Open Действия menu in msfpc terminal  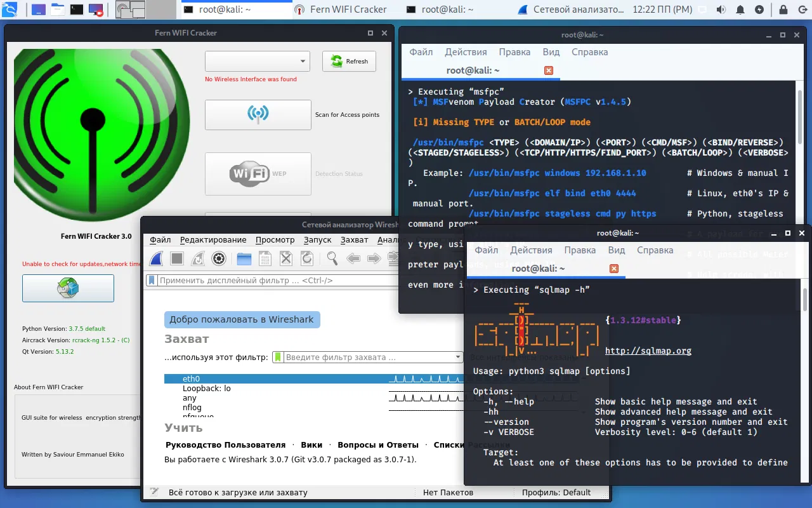466,52
